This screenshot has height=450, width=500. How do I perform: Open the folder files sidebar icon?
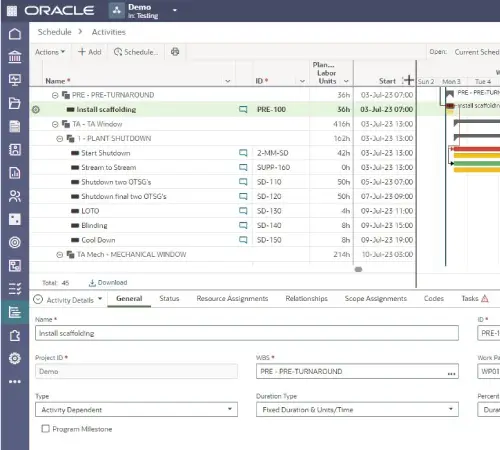(x=15, y=103)
